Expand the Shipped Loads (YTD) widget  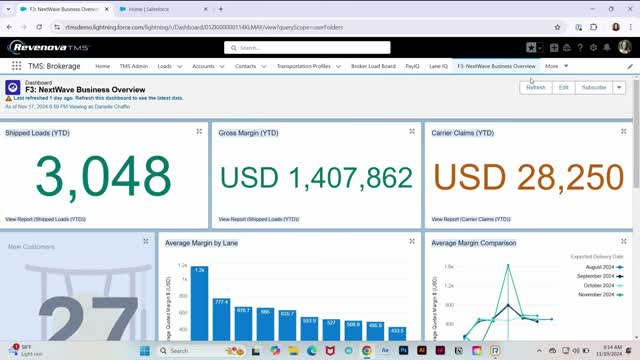pyautogui.click(x=199, y=131)
